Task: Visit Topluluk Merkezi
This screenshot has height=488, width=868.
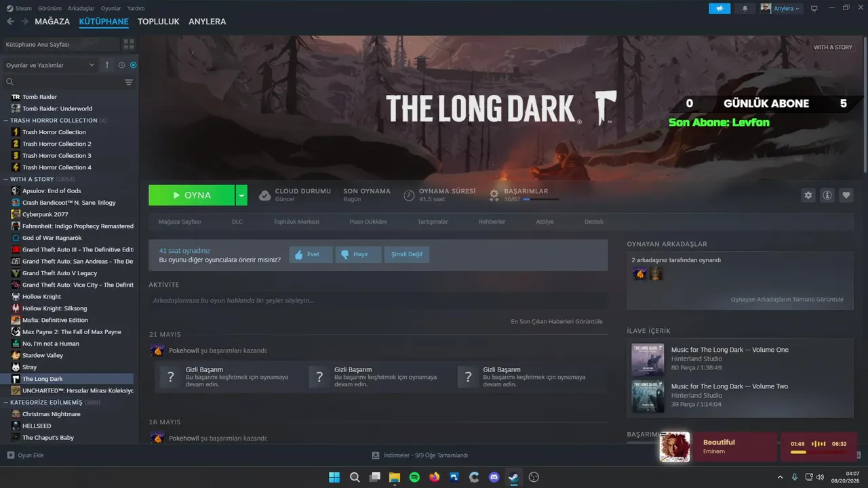Action: [296, 222]
